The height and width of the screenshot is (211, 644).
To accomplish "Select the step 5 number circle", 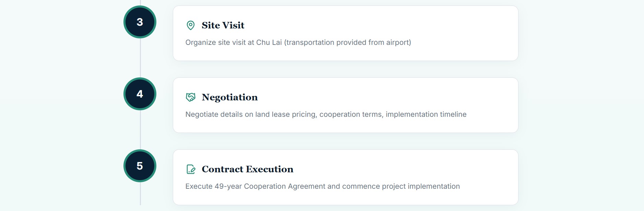I will click(x=140, y=166).
